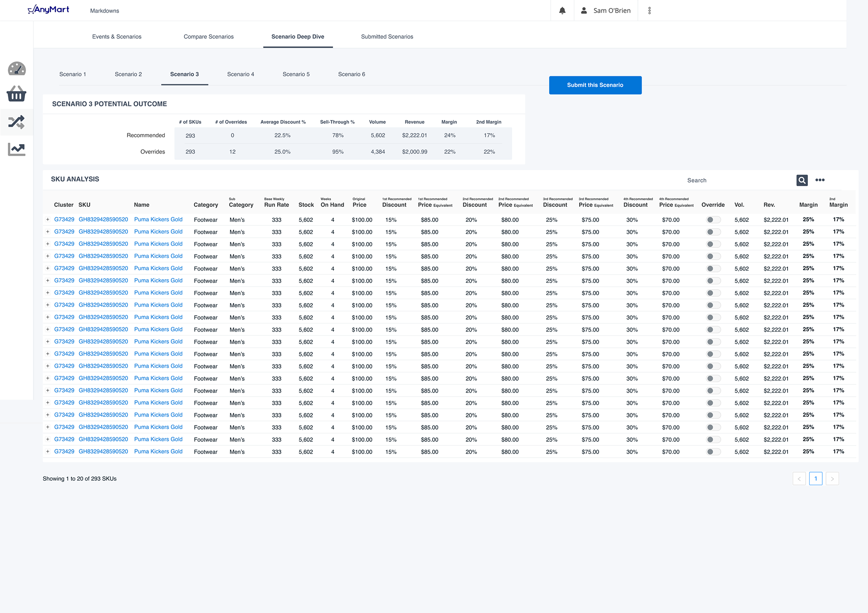
Task: Click the AnyMart logo
Action: [x=49, y=9]
